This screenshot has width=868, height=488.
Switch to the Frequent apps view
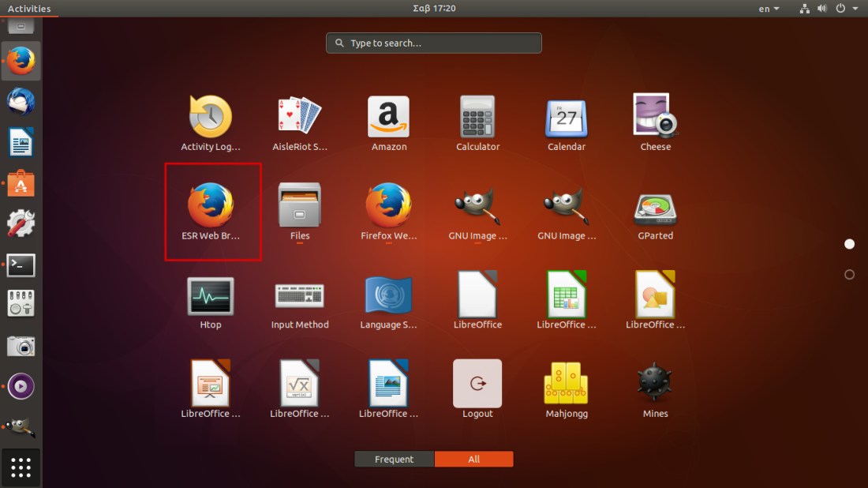pos(394,460)
